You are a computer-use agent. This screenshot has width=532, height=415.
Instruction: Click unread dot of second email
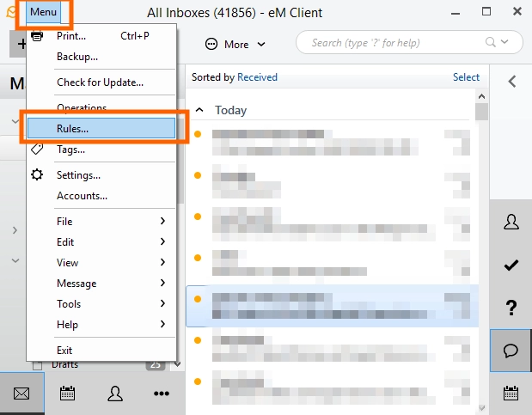(198, 175)
